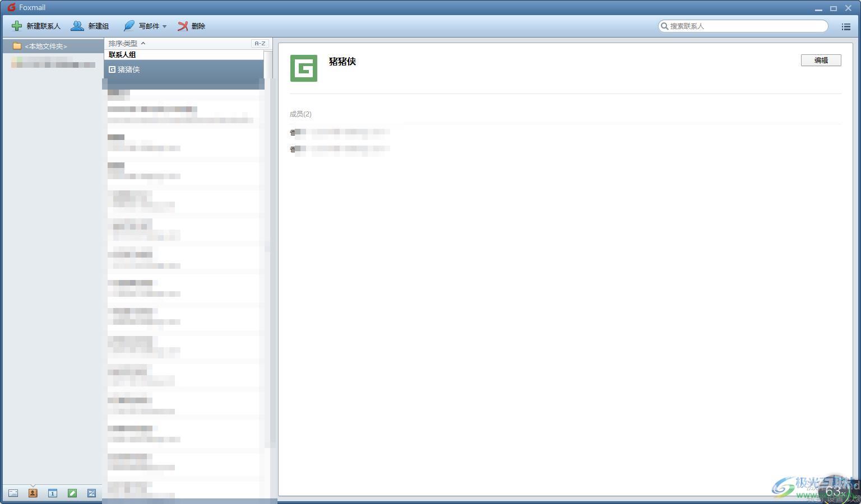The image size is (861, 504).
Task: Maximize the Foxmail window
Action: coord(834,8)
